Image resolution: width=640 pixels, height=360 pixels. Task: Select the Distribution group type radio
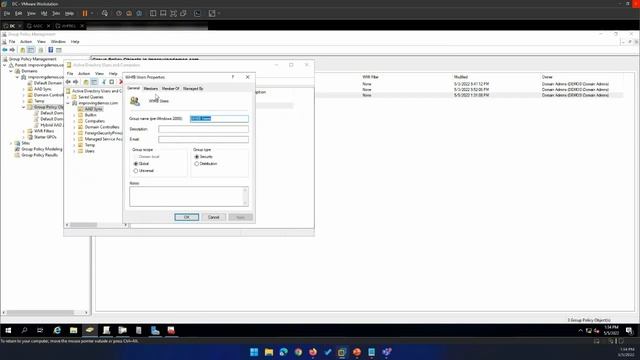(x=197, y=164)
